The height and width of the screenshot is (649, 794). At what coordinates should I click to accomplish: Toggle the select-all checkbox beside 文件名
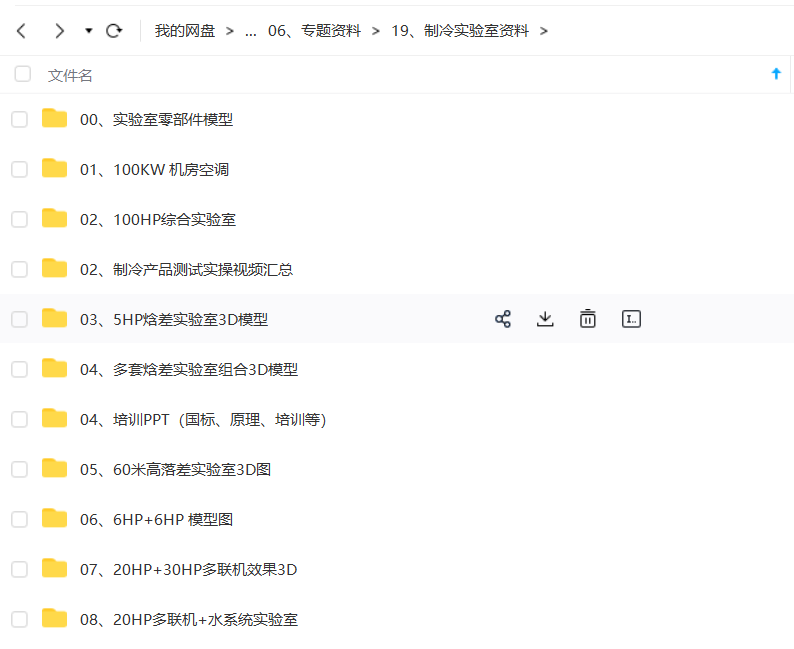pos(23,74)
